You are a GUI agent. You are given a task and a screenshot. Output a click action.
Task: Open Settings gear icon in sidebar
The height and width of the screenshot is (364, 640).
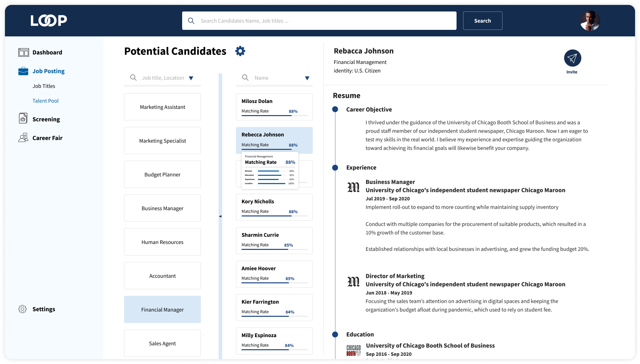click(x=23, y=309)
